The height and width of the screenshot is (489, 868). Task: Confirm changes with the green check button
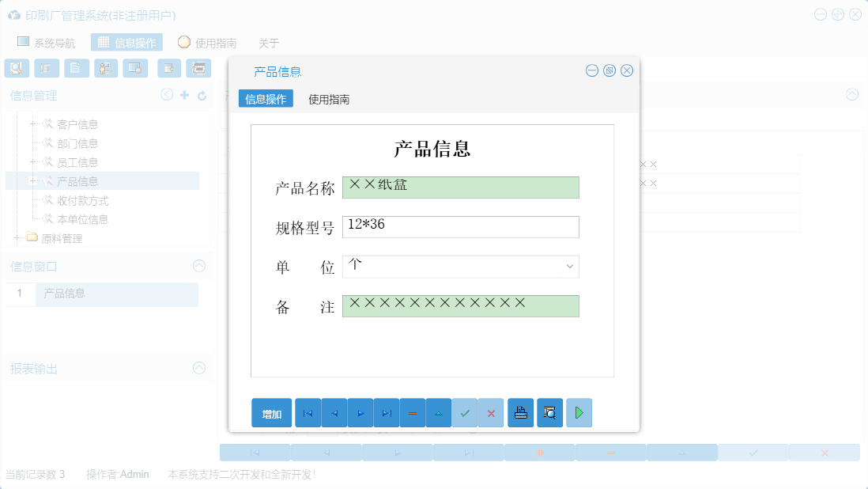coord(465,412)
